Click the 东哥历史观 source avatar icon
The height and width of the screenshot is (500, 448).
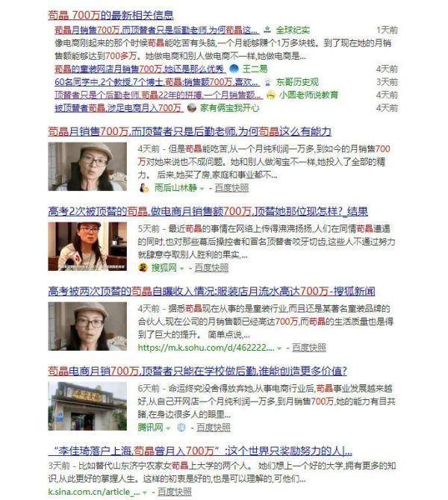[x=268, y=82]
